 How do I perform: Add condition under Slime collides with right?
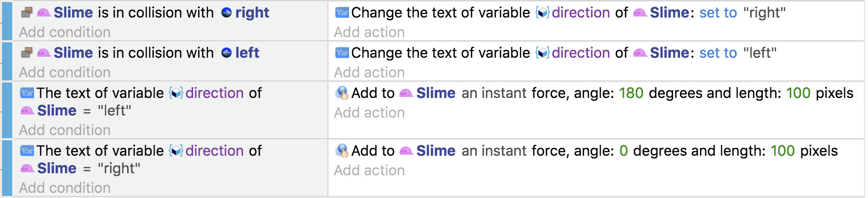[x=65, y=32]
